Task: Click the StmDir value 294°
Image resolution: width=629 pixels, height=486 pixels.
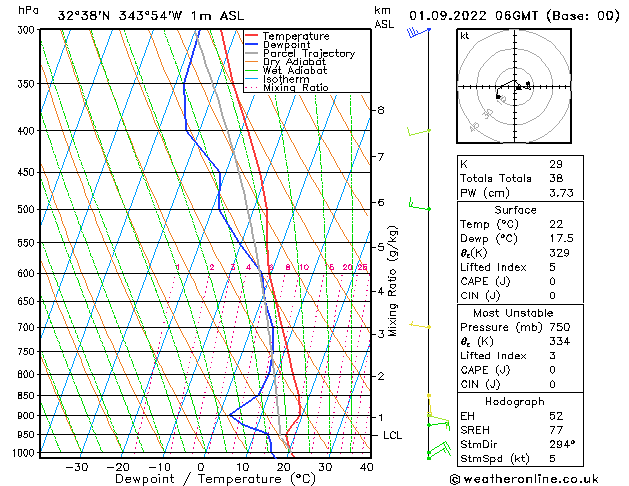Action: point(562,444)
